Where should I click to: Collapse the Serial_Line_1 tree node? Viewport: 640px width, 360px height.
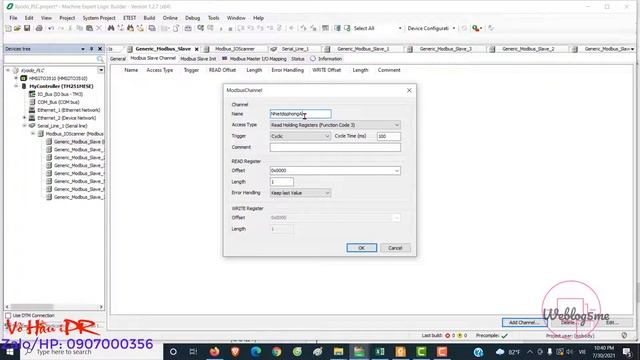24,126
